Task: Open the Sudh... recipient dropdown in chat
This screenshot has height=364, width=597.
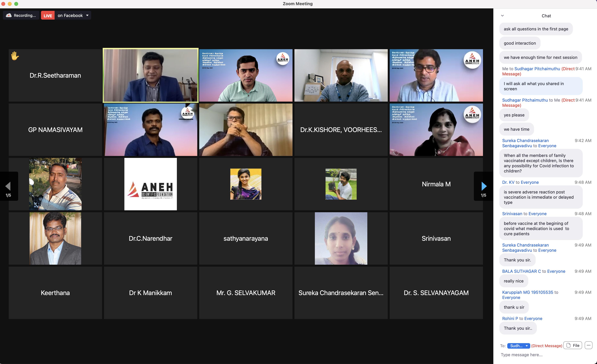Action: click(518, 346)
